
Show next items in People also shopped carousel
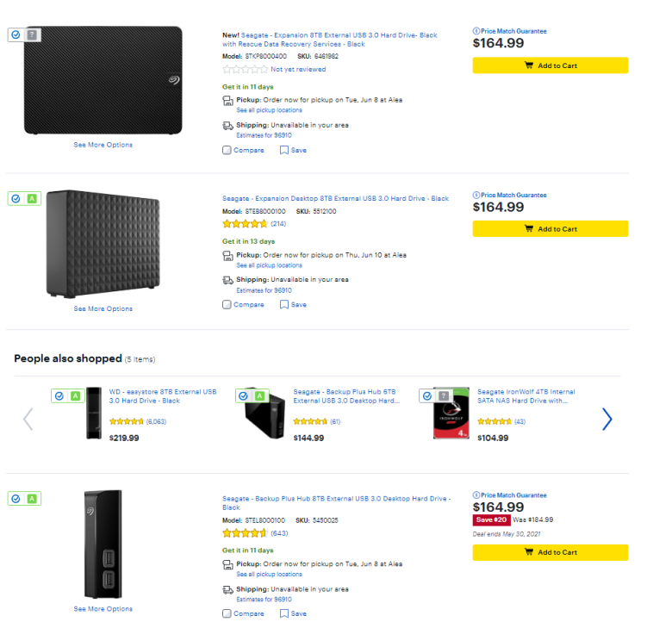pyautogui.click(x=607, y=419)
